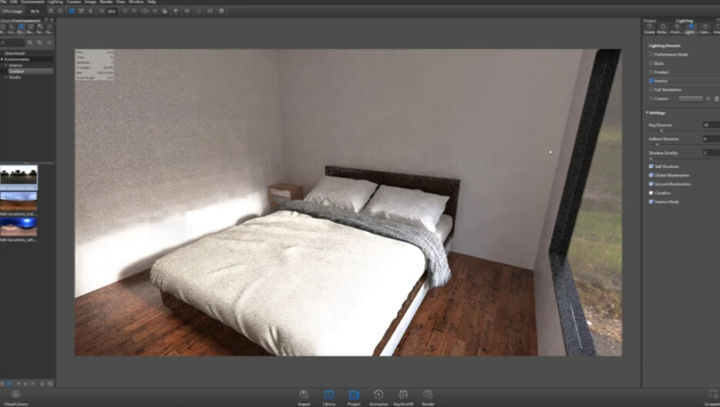Collapse the Settings section
720x407 pixels.
click(x=647, y=113)
